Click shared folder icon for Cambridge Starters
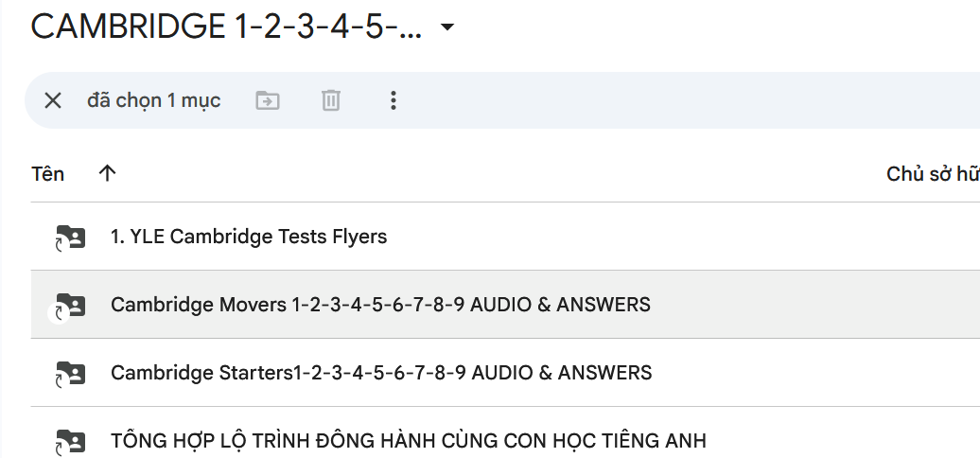Screen dimensions: 980x458 (71, 374)
